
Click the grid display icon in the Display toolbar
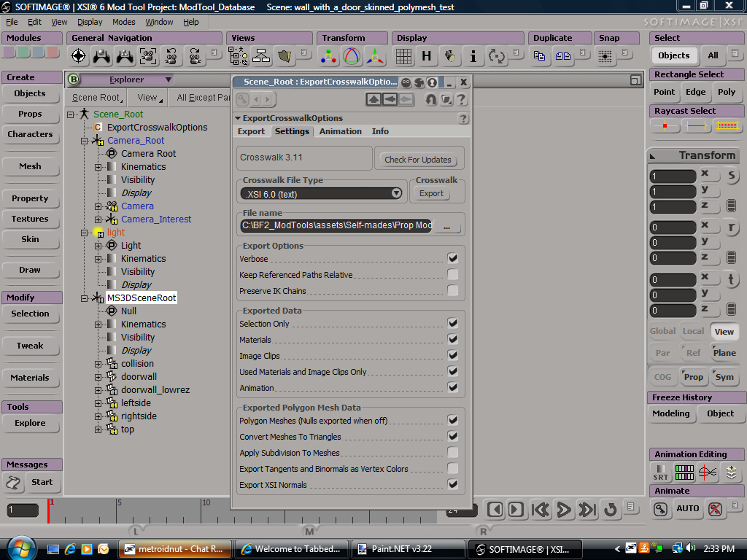click(403, 56)
